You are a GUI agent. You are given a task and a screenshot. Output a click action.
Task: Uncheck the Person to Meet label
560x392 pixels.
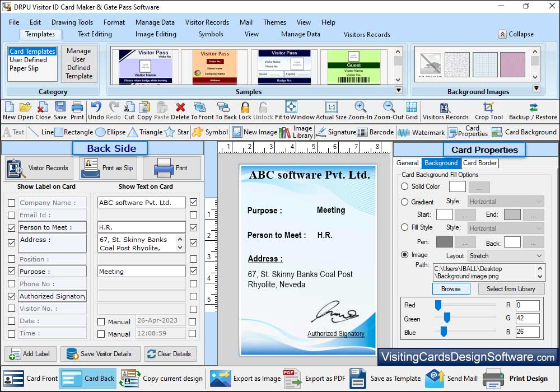[11, 228]
